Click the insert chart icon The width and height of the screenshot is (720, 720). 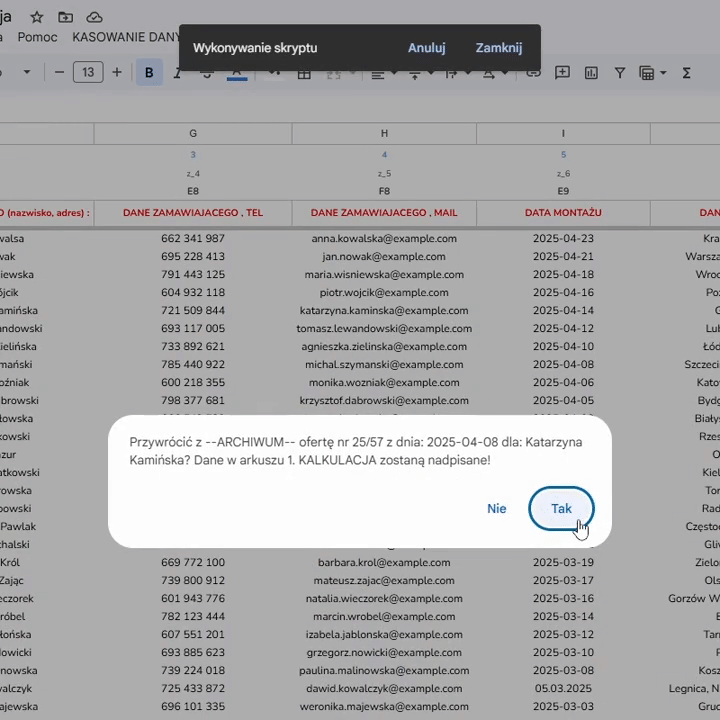tap(591, 72)
